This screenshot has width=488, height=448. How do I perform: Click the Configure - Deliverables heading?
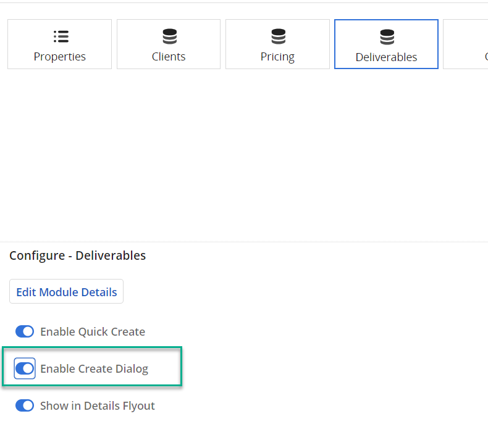tap(78, 255)
